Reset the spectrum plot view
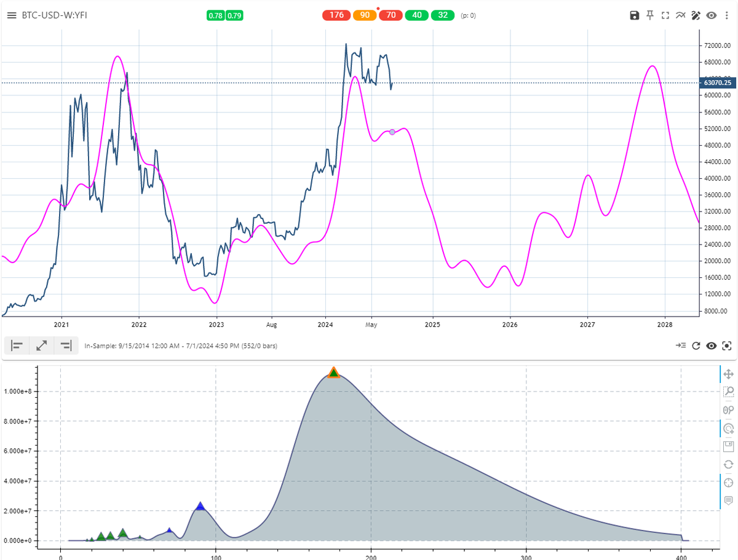This screenshot has height=560, width=738. 729,464
